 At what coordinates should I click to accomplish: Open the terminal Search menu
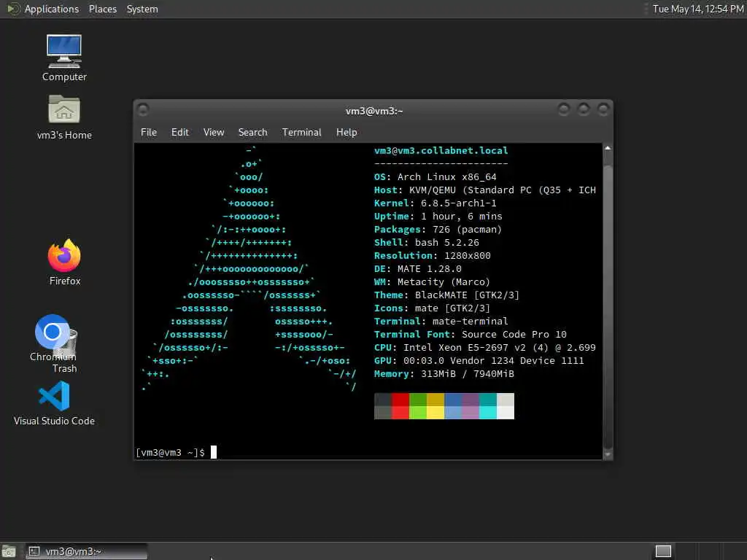[x=252, y=133]
